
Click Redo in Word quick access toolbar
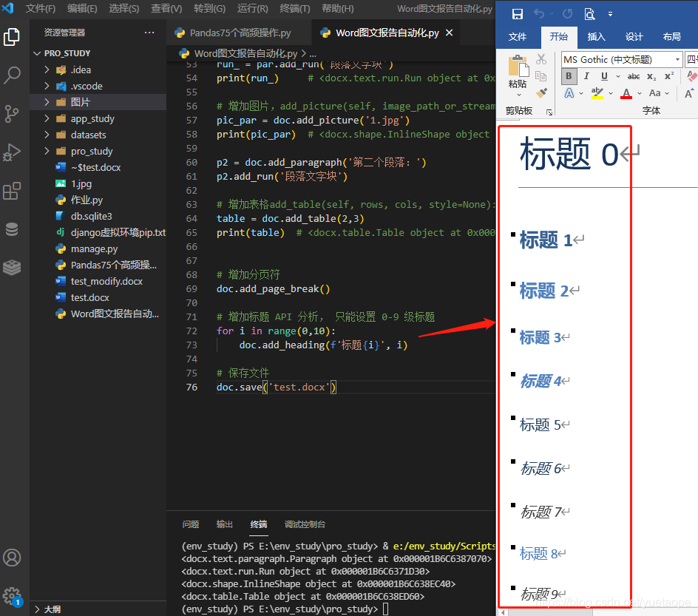point(568,14)
